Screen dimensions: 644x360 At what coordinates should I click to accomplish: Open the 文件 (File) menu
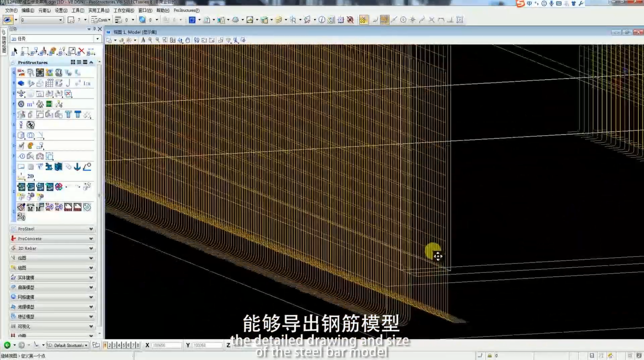click(x=11, y=10)
